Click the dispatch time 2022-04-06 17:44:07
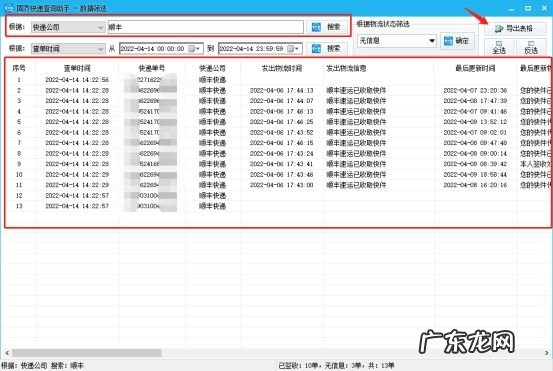The height and width of the screenshot is (371, 553). coord(281,101)
